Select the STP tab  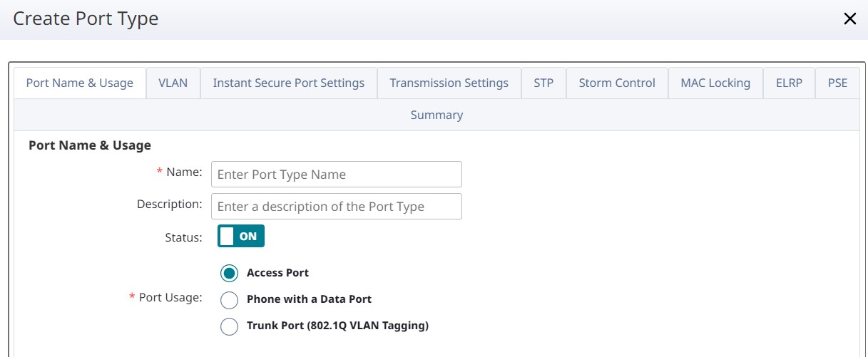[543, 83]
